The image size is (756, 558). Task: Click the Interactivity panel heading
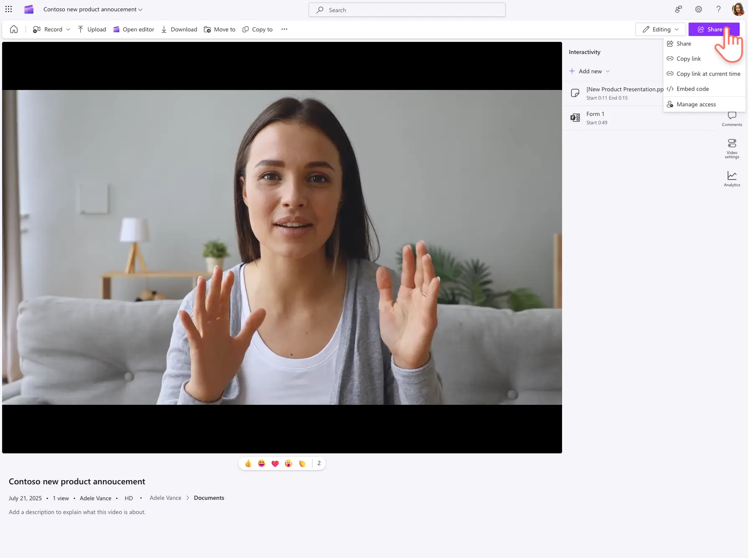point(584,52)
